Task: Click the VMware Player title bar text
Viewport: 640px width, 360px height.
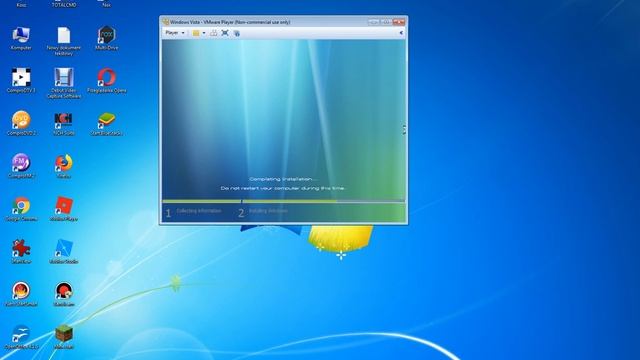Action: 230,22
